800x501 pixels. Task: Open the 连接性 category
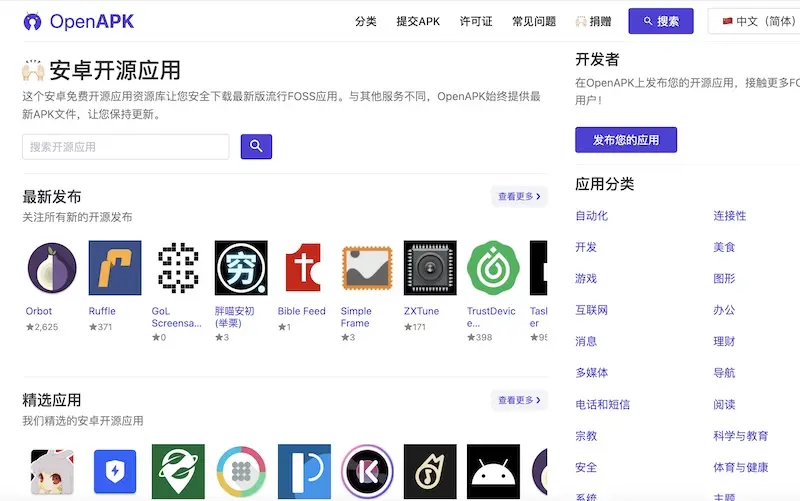pyautogui.click(x=730, y=216)
